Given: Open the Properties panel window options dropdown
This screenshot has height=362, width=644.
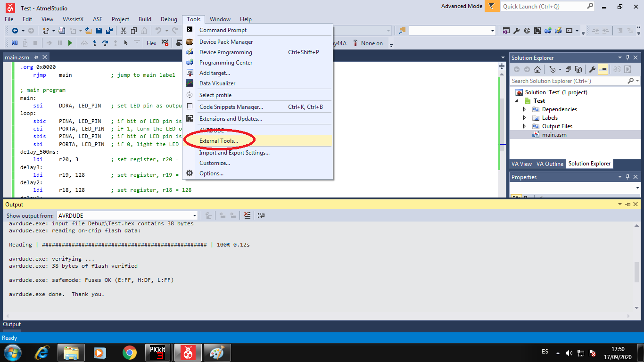Looking at the screenshot, I should (x=620, y=177).
